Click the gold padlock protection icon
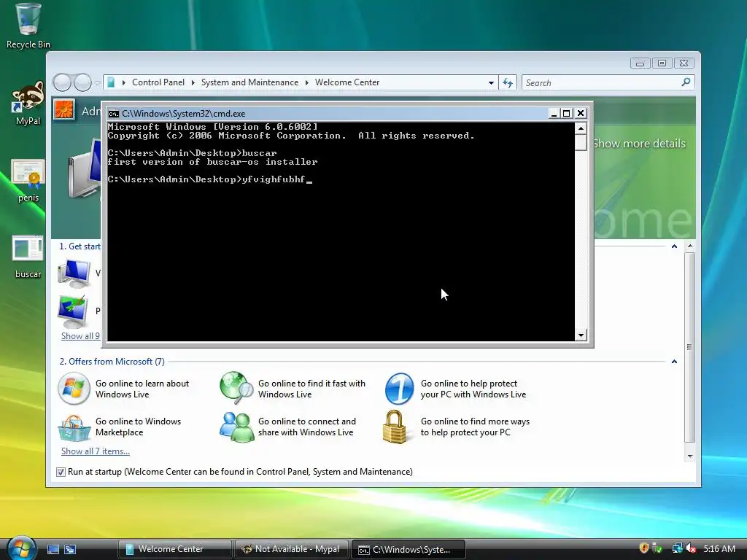 (x=395, y=427)
